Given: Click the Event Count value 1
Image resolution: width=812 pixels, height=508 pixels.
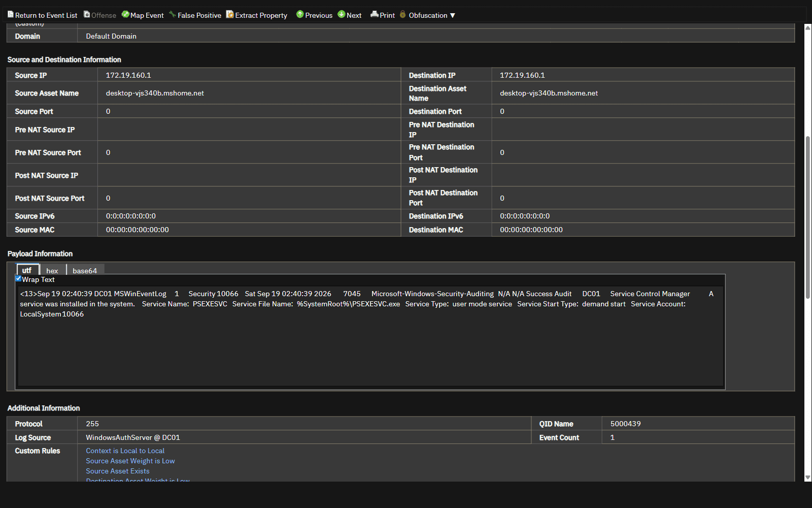Looking at the screenshot, I should click(612, 437).
